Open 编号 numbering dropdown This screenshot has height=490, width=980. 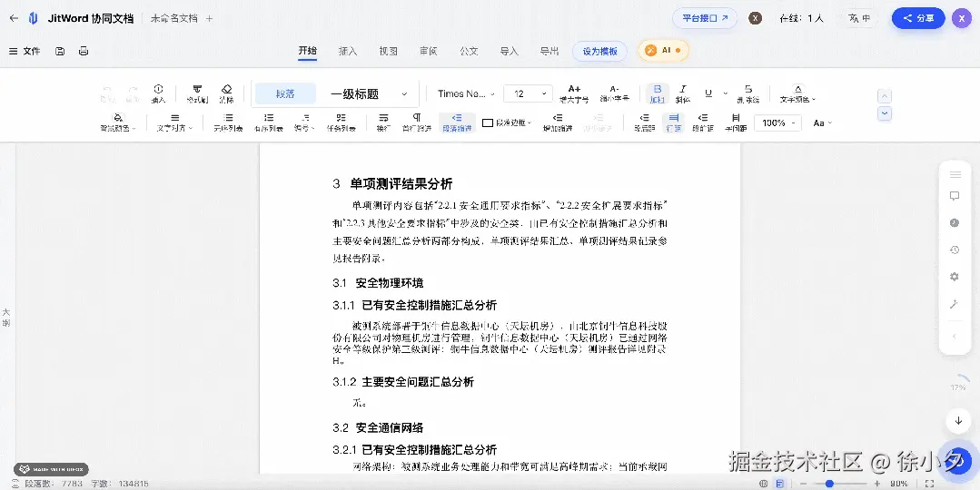[x=305, y=122]
